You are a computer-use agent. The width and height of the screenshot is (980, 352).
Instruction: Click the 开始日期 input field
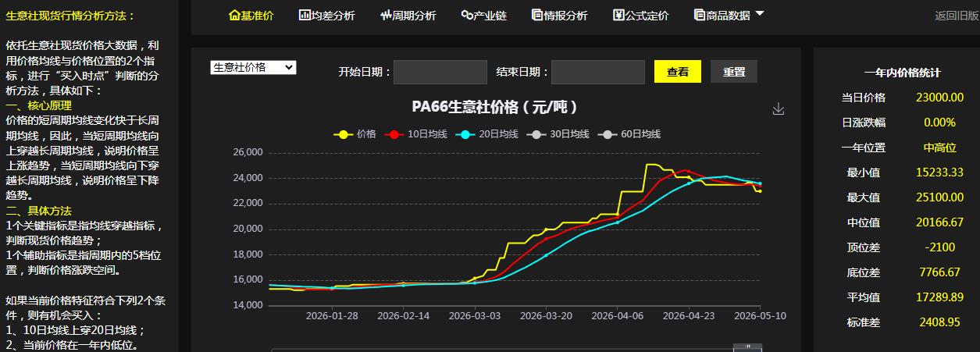tap(440, 72)
